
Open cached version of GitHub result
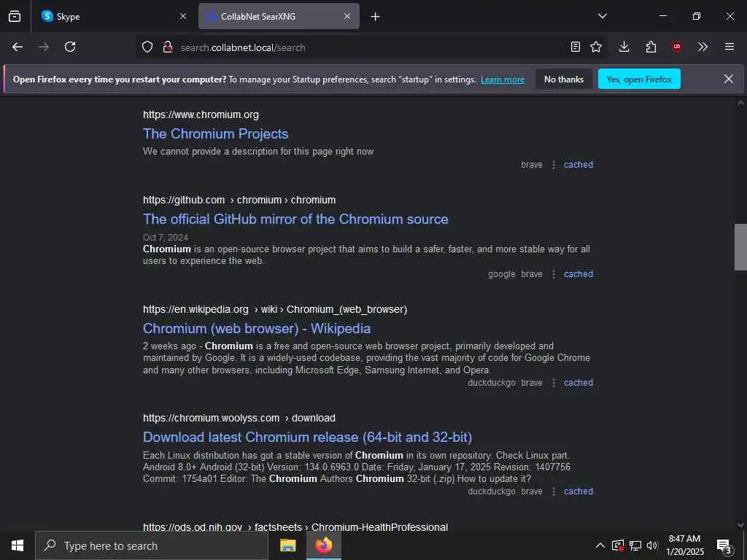tap(578, 274)
